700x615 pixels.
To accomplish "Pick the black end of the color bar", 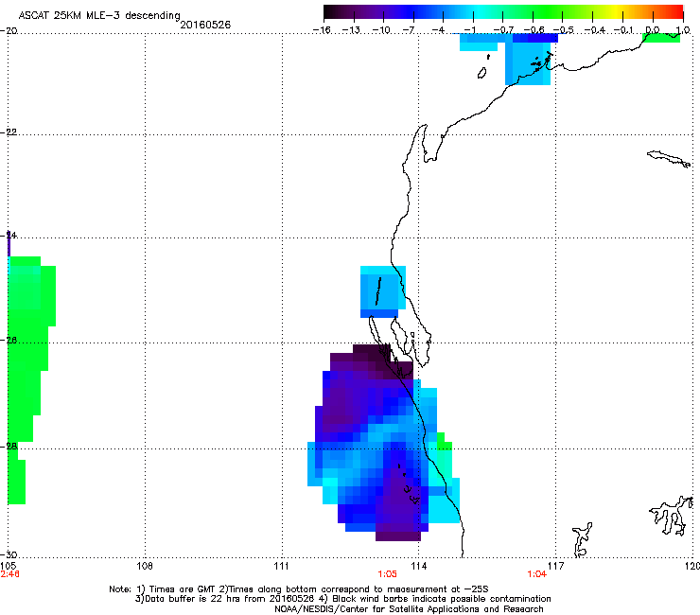I will (x=330, y=12).
